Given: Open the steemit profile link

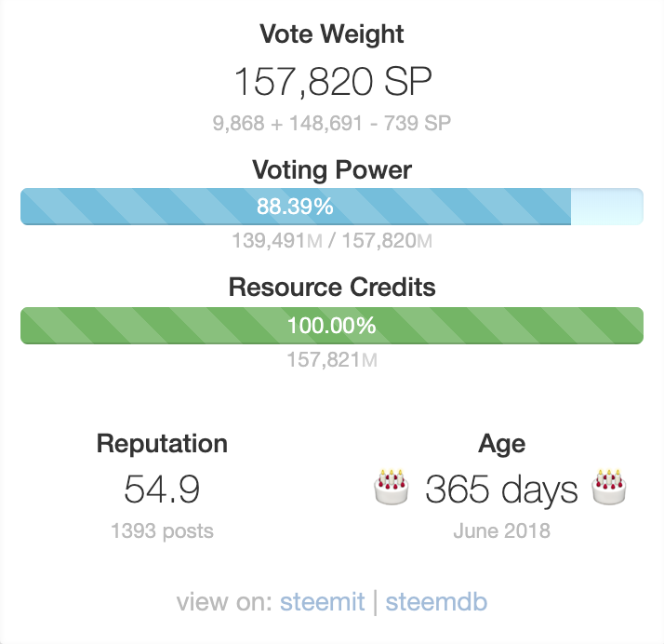Looking at the screenshot, I should click(x=322, y=601).
